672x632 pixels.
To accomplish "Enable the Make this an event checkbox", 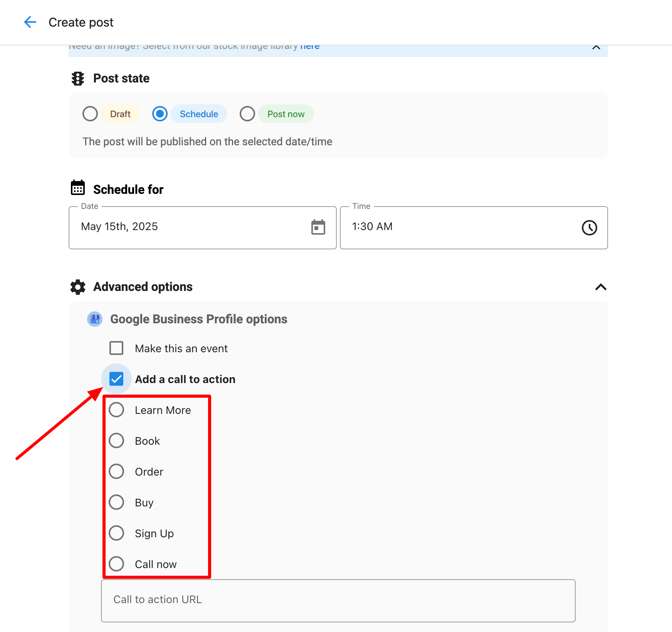I will [116, 348].
